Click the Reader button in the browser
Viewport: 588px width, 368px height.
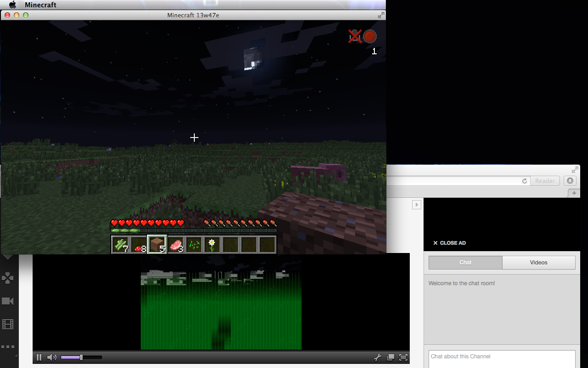tap(545, 181)
